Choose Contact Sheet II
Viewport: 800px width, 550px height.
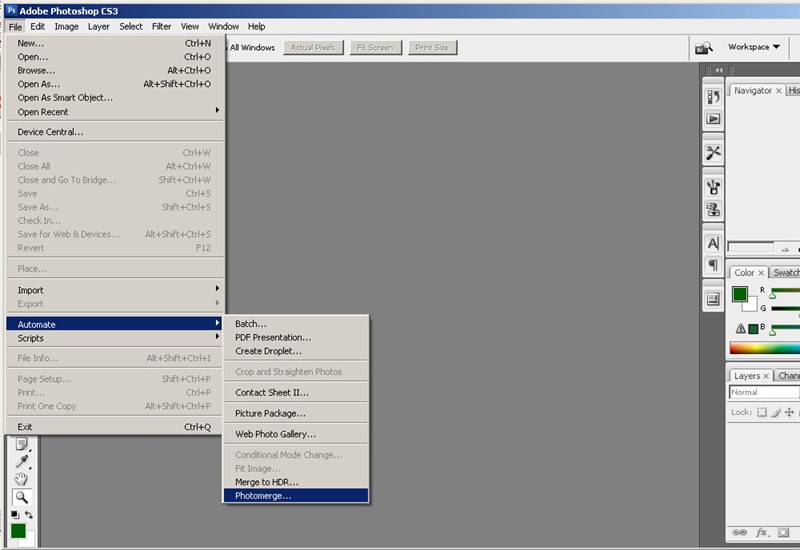pyautogui.click(x=296, y=392)
